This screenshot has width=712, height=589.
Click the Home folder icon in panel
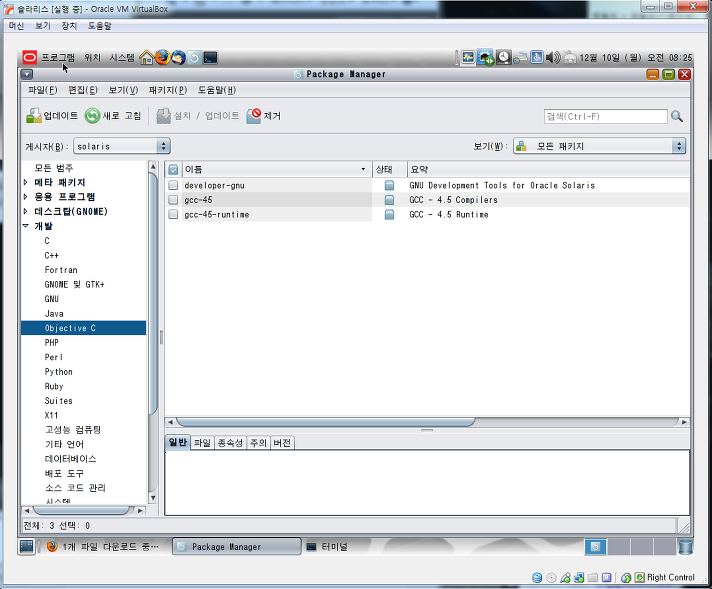click(x=146, y=58)
